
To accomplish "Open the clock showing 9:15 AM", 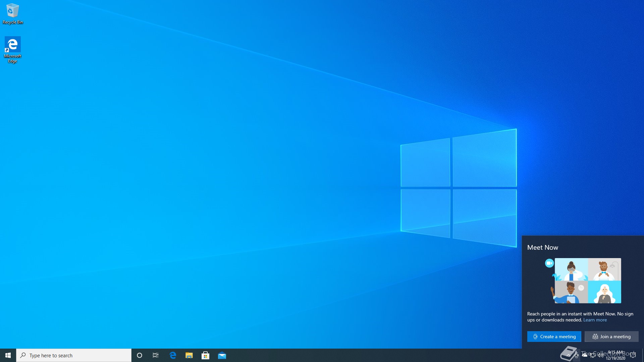I will 615,355.
